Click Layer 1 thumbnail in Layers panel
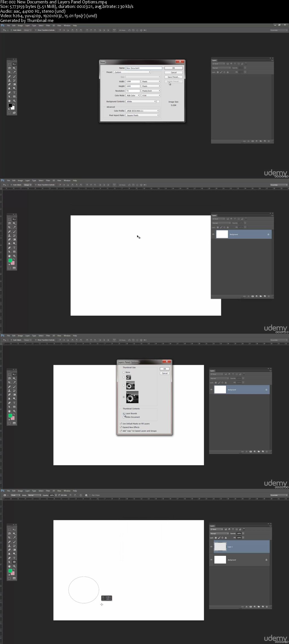This screenshot has width=289, height=644. point(220,547)
